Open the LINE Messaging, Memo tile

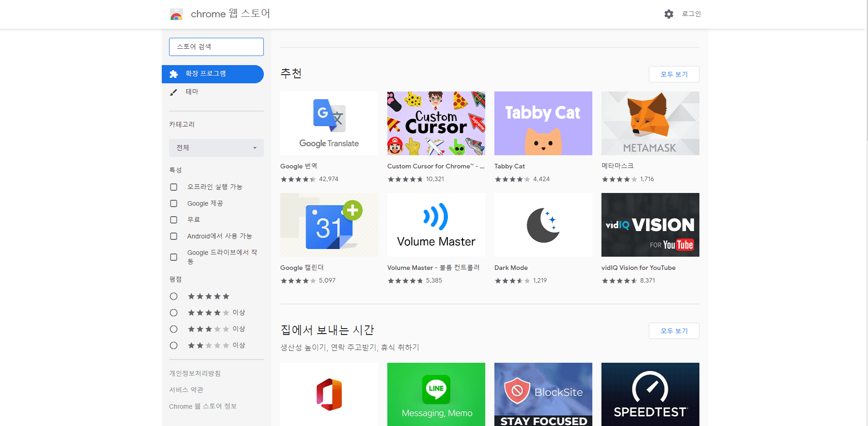[436, 394]
